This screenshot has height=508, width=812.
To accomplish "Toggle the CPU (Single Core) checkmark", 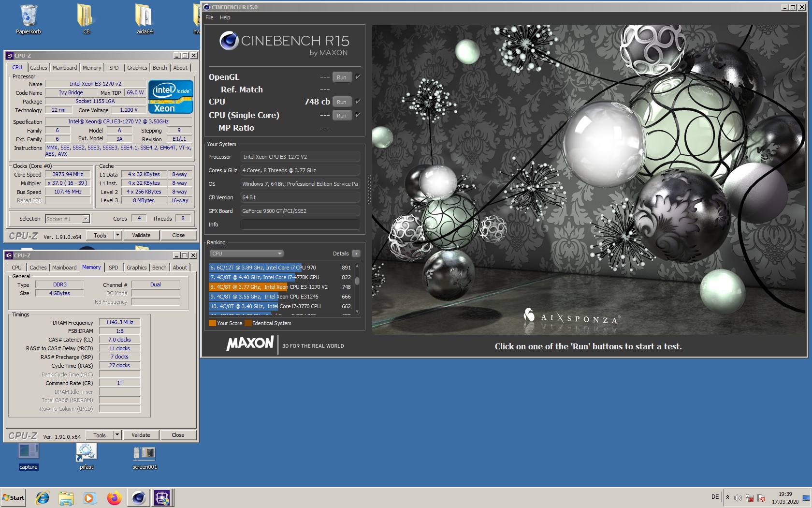I will (358, 115).
